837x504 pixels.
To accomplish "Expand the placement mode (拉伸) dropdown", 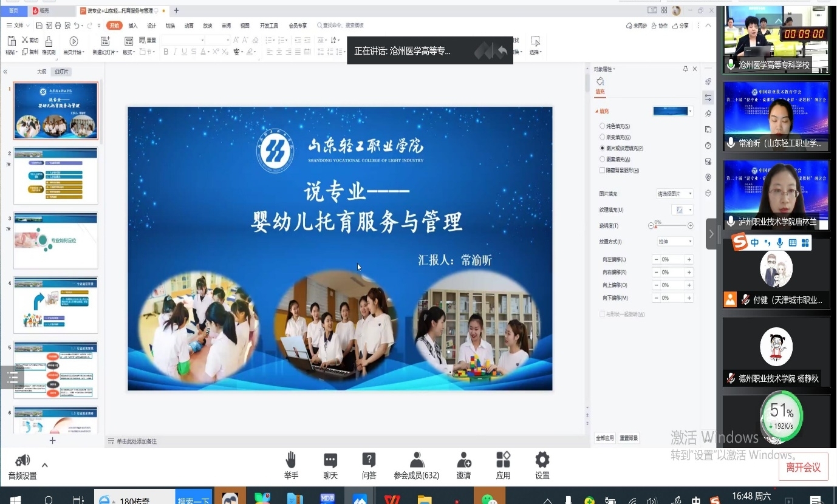I will [674, 242].
